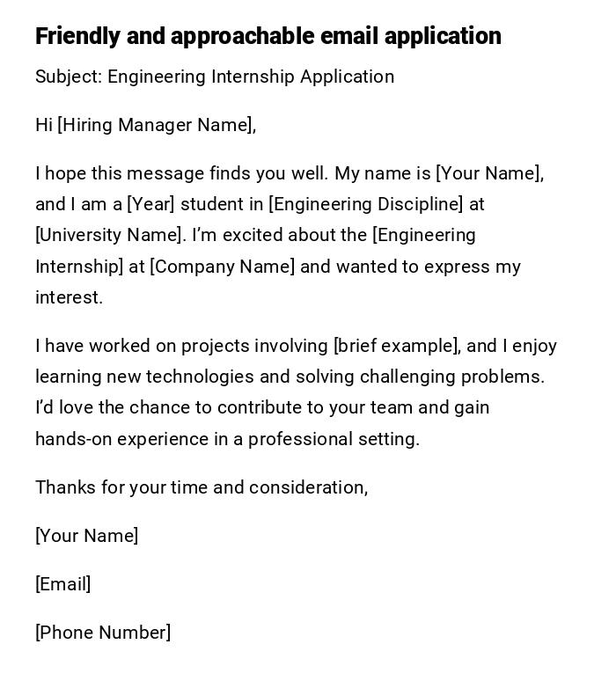Click the "[Your Name]" signature line
616x688 pixels.
[87, 536]
